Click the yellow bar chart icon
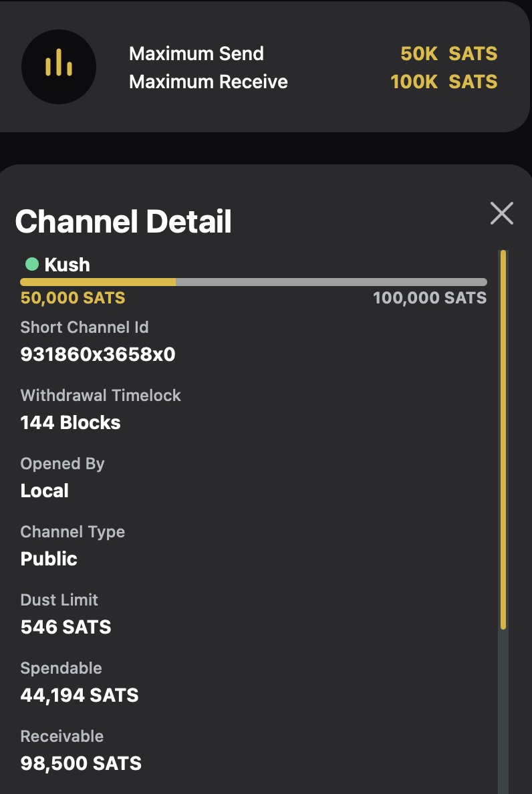 click(x=59, y=67)
